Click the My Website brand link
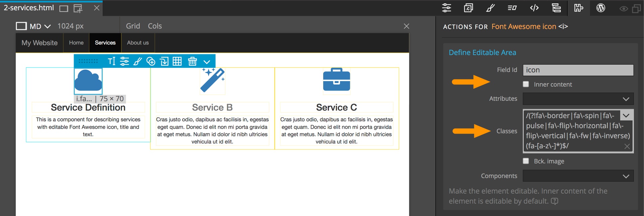 (x=40, y=43)
